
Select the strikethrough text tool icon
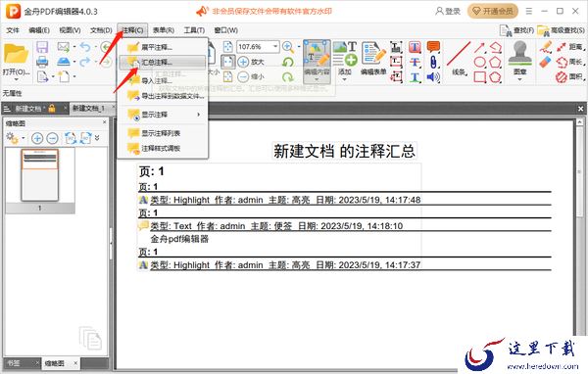[x=415, y=62]
